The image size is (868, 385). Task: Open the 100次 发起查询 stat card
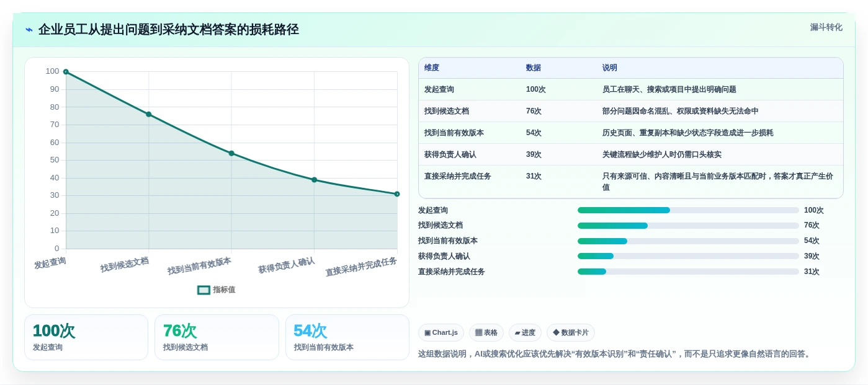[x=86, y=337]
